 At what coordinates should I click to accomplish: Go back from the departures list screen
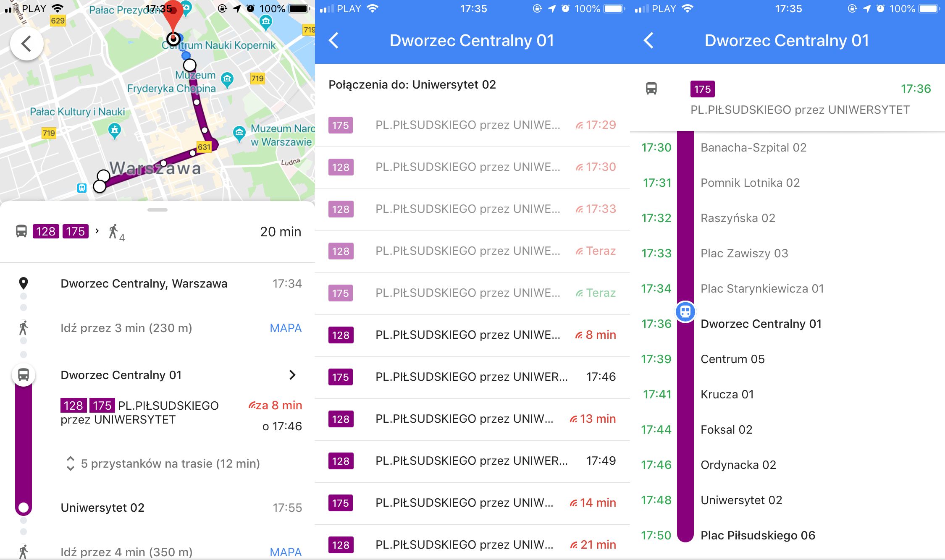334,41
